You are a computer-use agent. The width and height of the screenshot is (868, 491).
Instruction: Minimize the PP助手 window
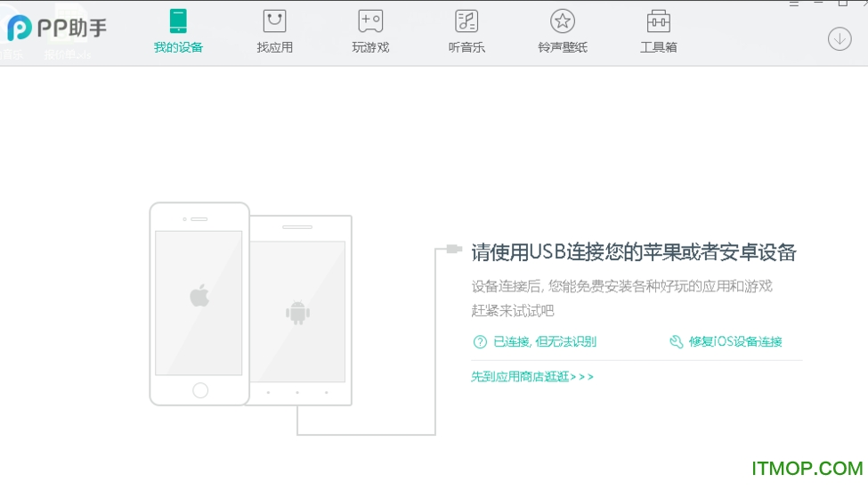click(818, 4)
